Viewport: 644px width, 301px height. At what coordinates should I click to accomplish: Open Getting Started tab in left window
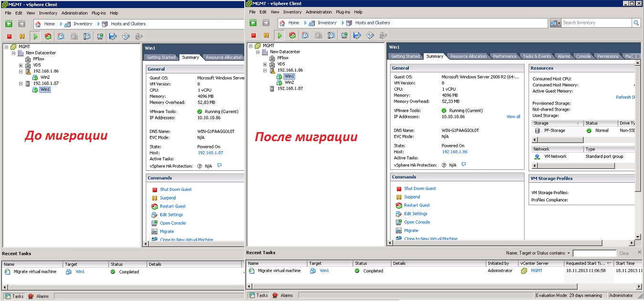coord(161,57)
